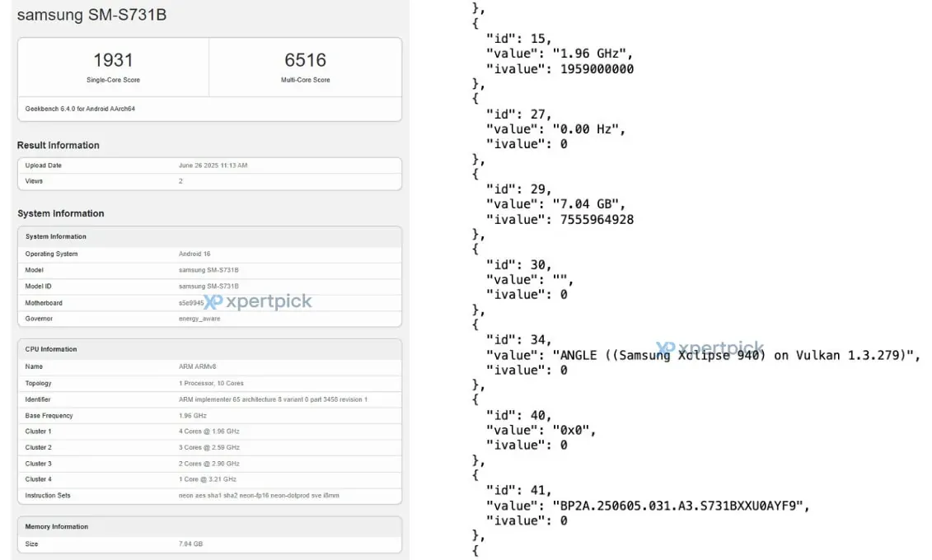
Task: Select the "Android 16" value
Action: (194, 254)
